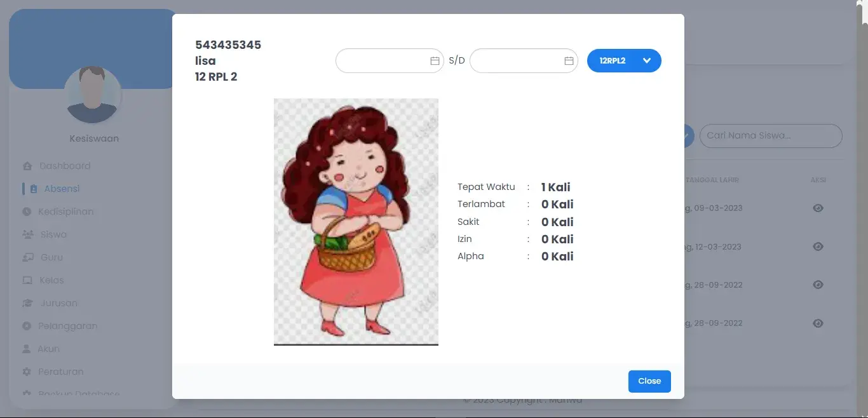The width and height of the screenshot is (868, 418).
Task: Open Peraturan menu item
Action: 61,372
